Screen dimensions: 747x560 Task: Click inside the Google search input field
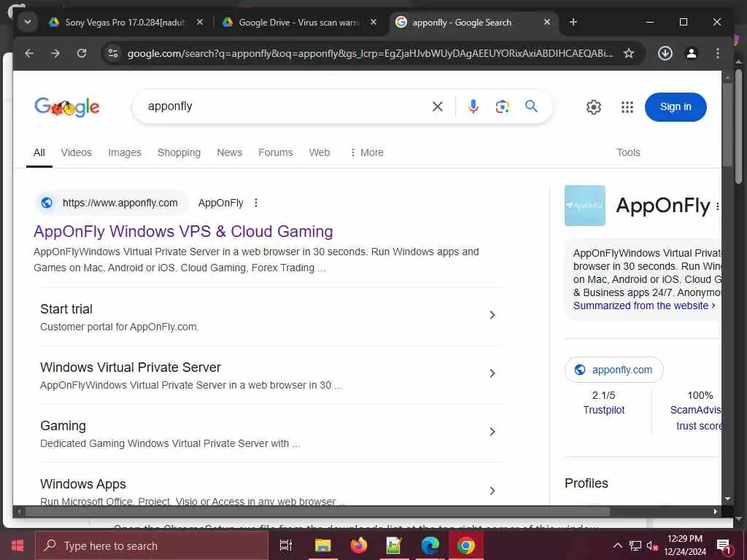point(286,106)
